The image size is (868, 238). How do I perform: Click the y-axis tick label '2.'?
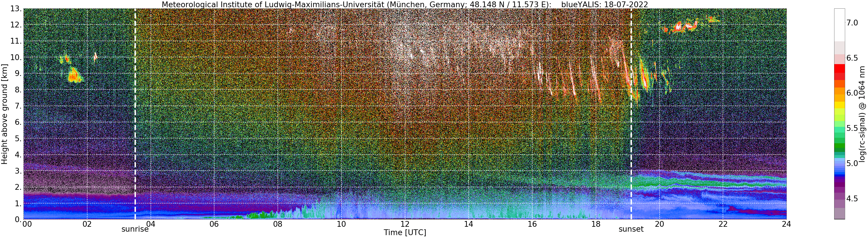[x=18, y=187]
